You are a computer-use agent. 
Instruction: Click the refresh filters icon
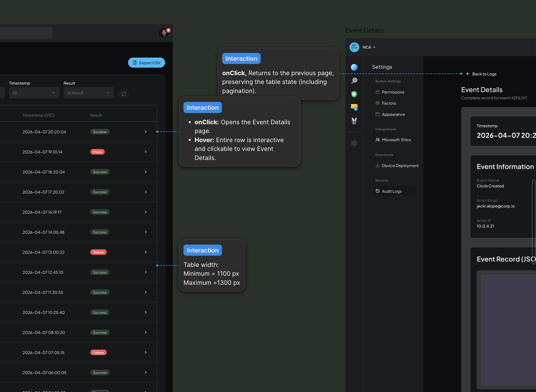point(124,94)
